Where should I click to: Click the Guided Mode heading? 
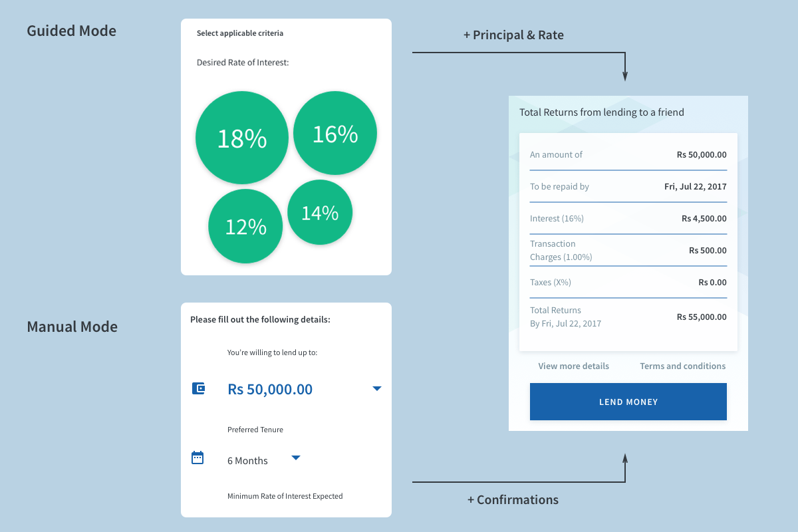click(71, 31)
